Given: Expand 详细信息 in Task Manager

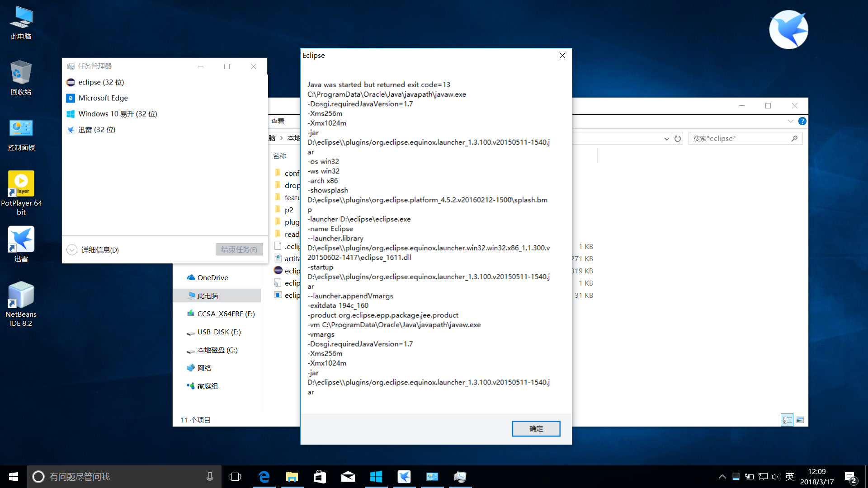Looking at the screenshot, I should pyautogui.click(x=93, y=250).
